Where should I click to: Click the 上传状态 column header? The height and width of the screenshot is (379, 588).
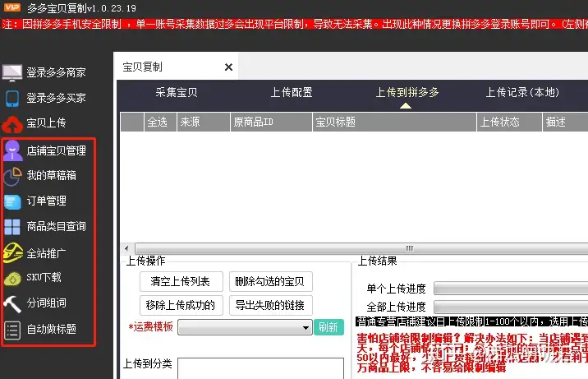click(x=510, y=122)
